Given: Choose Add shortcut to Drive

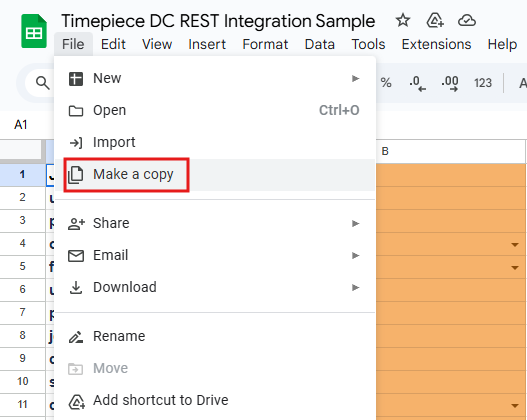Looking at the screenshot, I should click(x=215, y=401).
